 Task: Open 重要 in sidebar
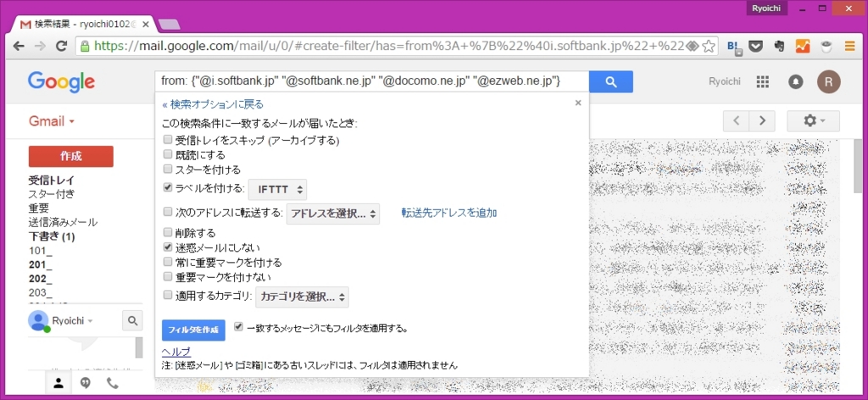pyautogui.click(x=39, y=208)
